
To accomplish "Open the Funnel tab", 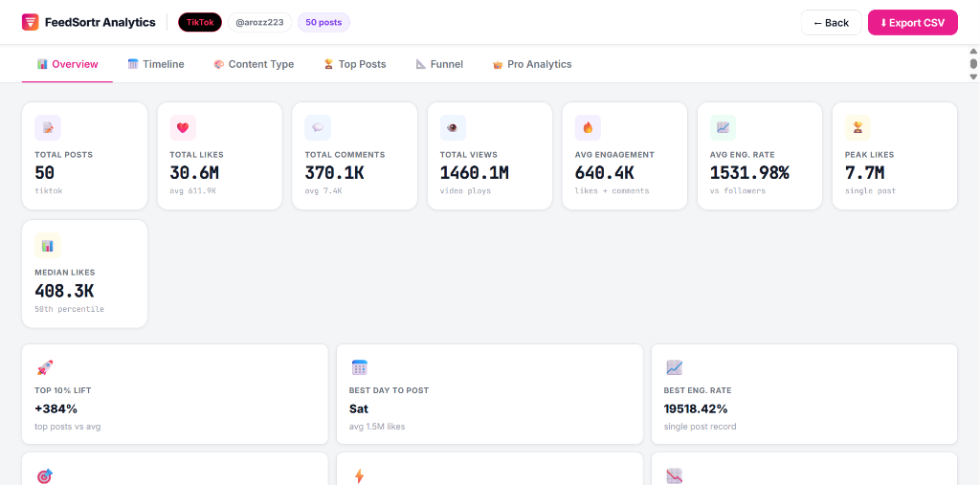I will click(439, 64).
